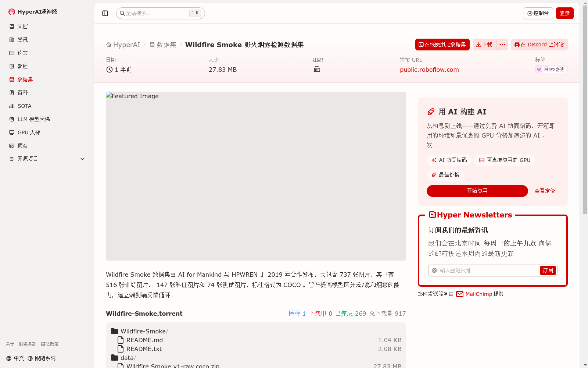588x368 pixels.
Task: Open the 隐私政策 footer link
Action: point(50,344)
